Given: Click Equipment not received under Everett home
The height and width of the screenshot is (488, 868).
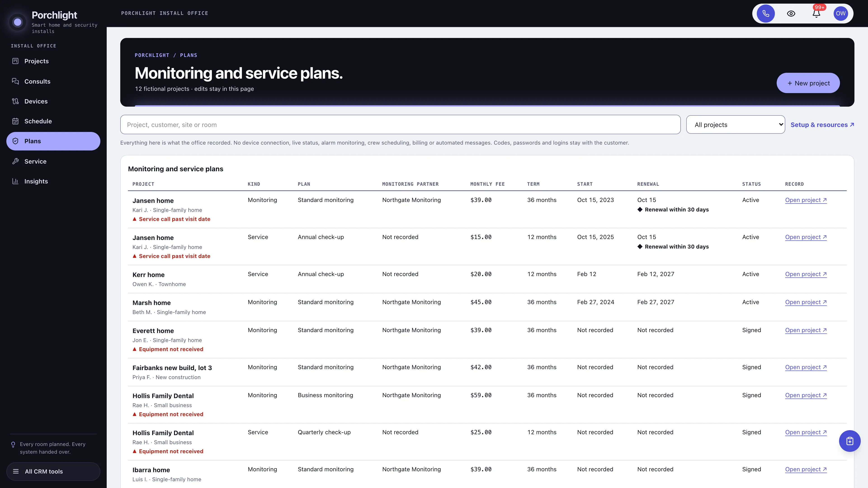Looking at the screenshot, I should click(168, 349).
